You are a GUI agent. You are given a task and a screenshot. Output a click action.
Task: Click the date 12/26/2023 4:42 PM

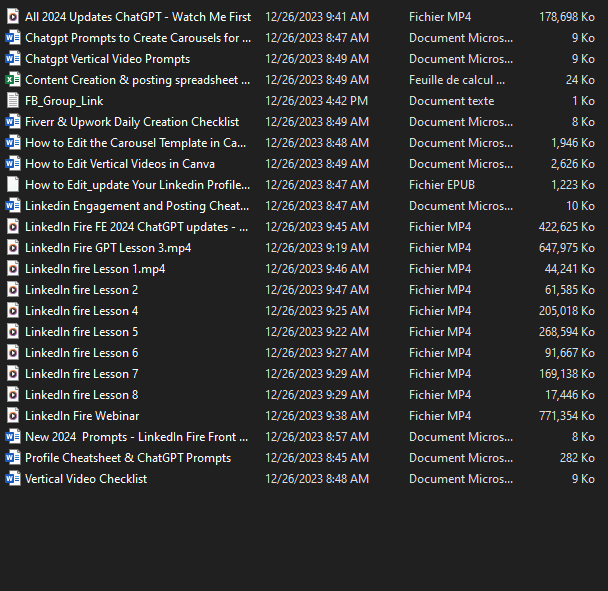point(316,101)
